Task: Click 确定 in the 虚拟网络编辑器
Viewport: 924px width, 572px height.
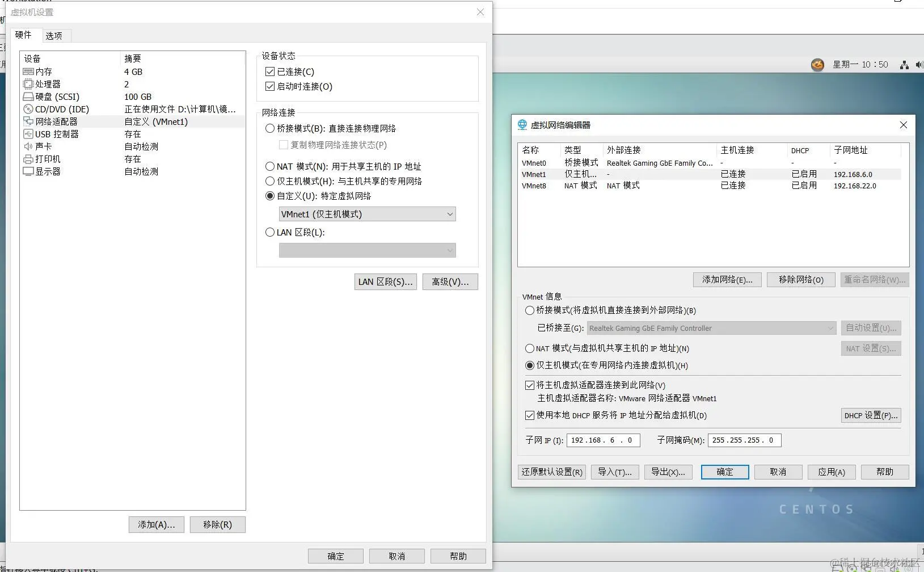Action: [x=725, y=472]
